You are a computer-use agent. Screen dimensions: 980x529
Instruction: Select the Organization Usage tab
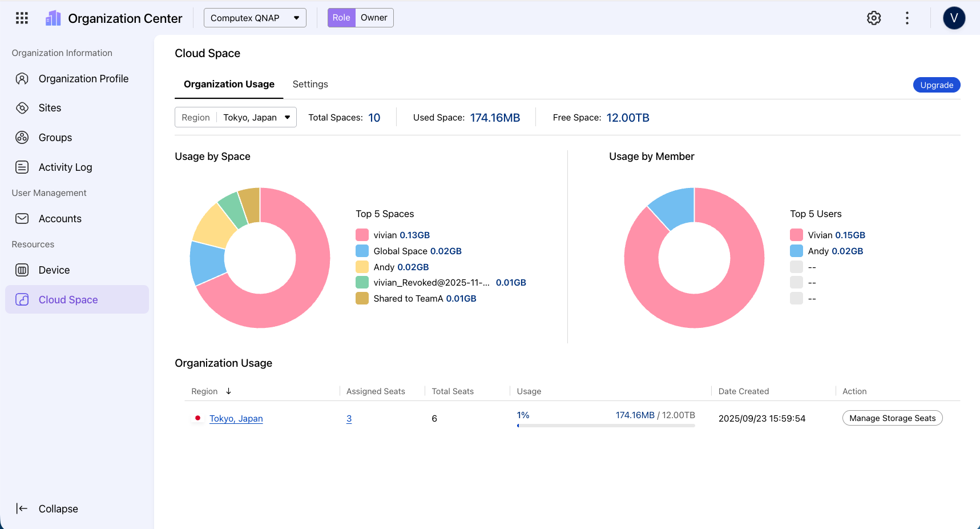tap(229, 85)
